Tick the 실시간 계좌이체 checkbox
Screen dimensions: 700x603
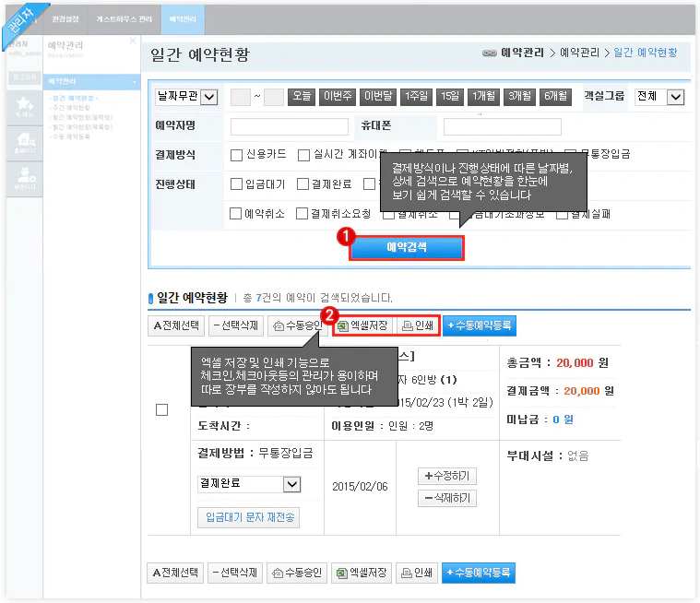(x=303, y=155)
